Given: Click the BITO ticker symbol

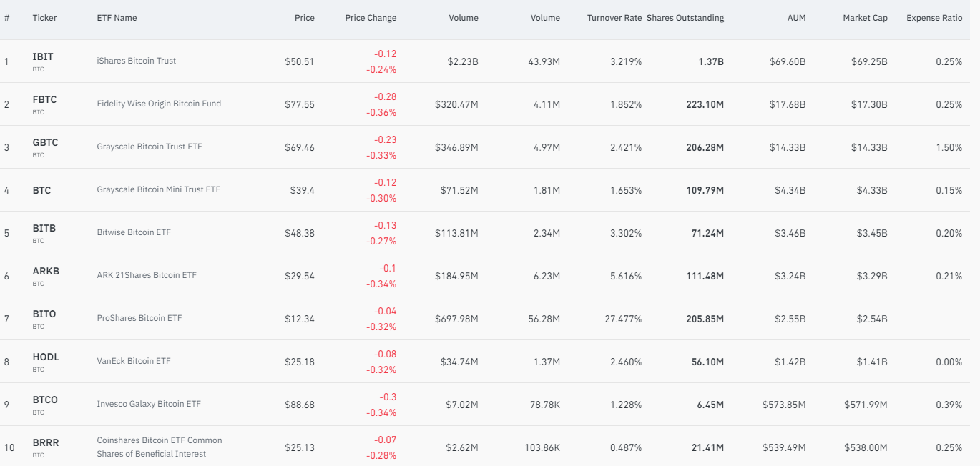Looking at the screenshot, I should click(x=44, y=314).
